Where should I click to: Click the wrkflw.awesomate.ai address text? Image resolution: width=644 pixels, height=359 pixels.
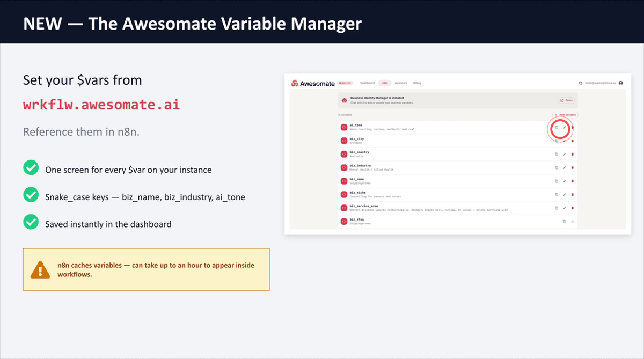click(x=101, y=105)
